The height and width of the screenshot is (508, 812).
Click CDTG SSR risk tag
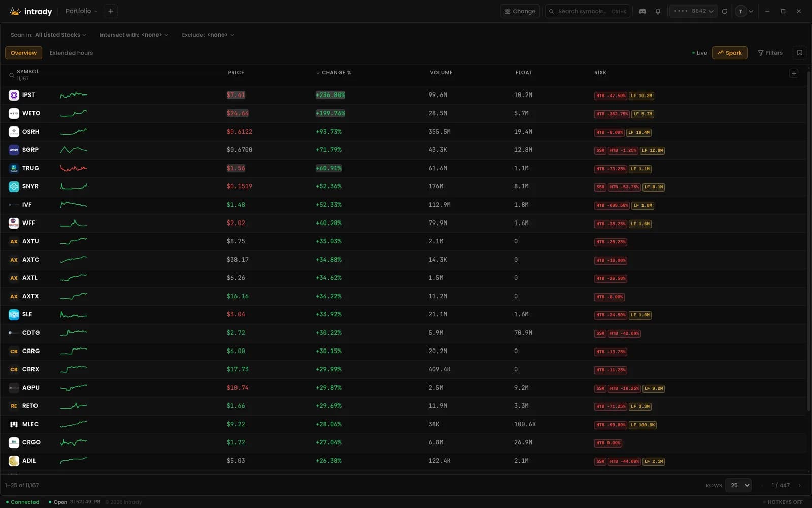pos(600,333)
